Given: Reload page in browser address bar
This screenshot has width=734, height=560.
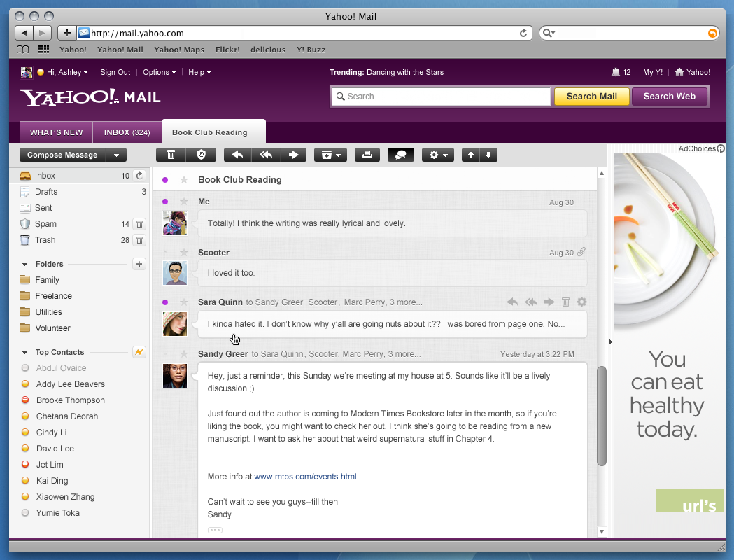Looking at the screenshot, I should (x=523, y=33).
